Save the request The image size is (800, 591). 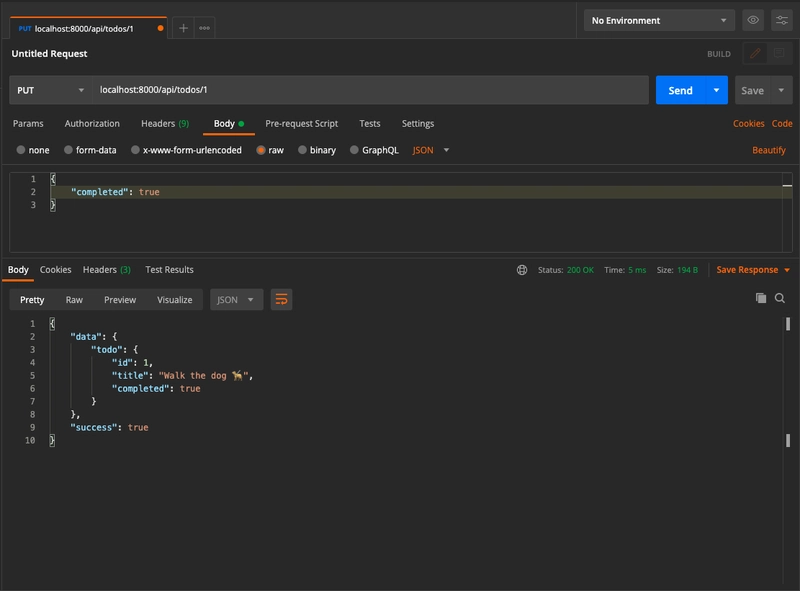click(753, 90)
